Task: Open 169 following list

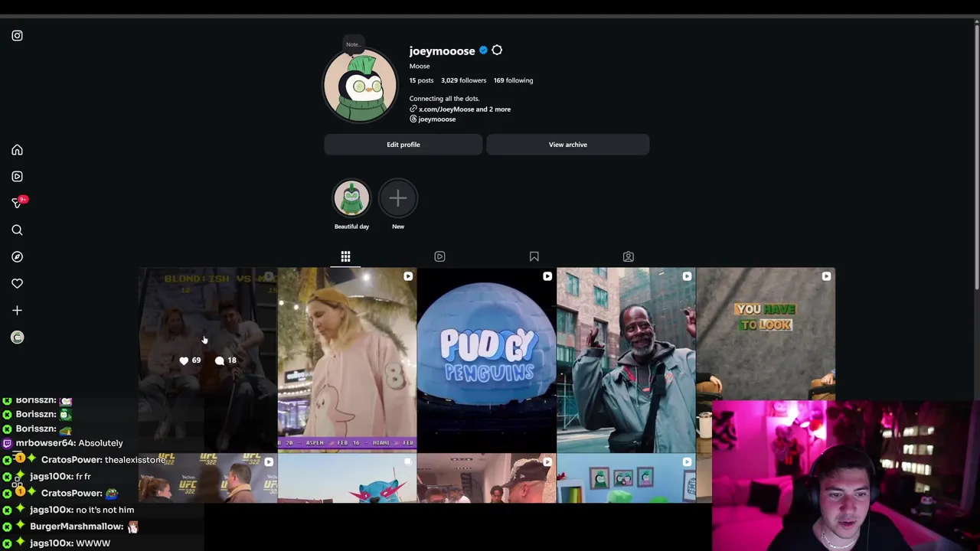Action: 513,80
